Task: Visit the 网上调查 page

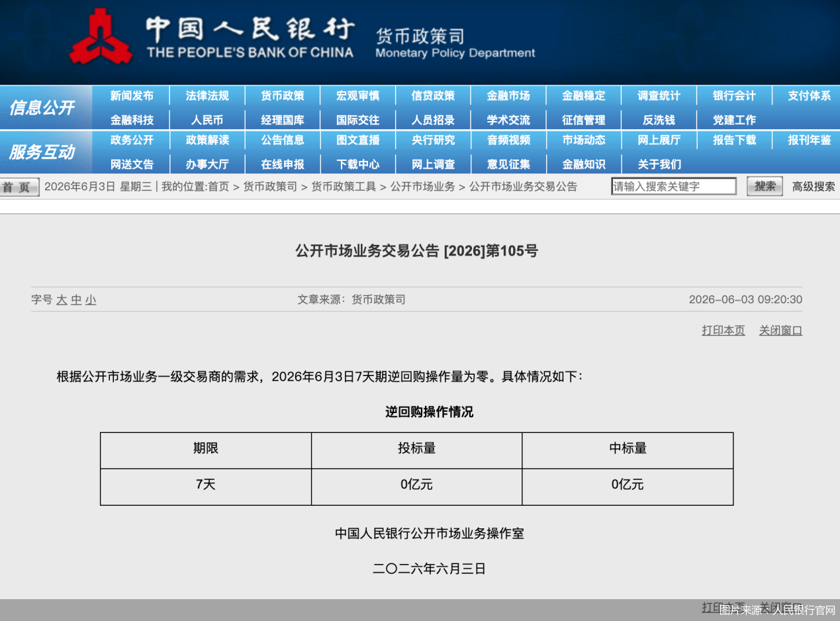Action: click(433, 164)
